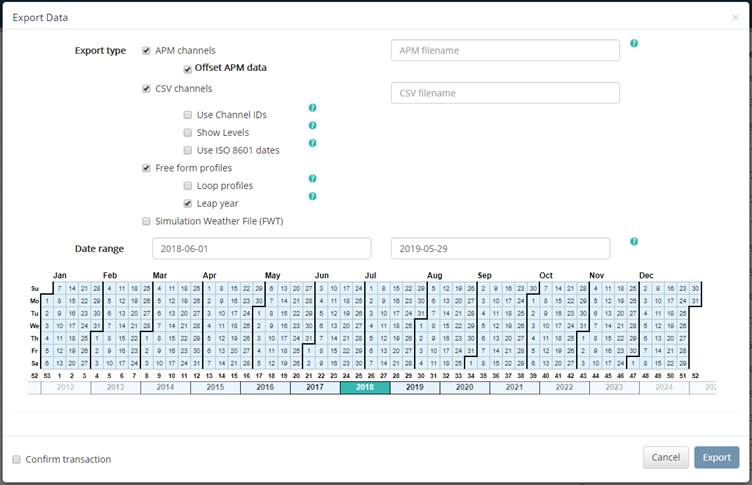Tick the Confirm transaction checkbox
The image size is (752, 485).
click(x=16, y=459)
